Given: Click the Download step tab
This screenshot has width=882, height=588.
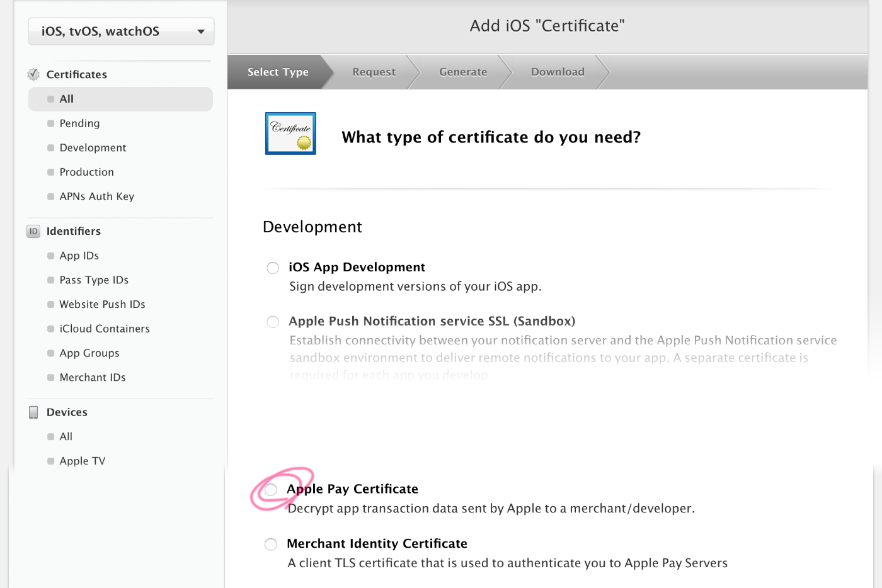Looking at the screenshot, I should point(558,72).
